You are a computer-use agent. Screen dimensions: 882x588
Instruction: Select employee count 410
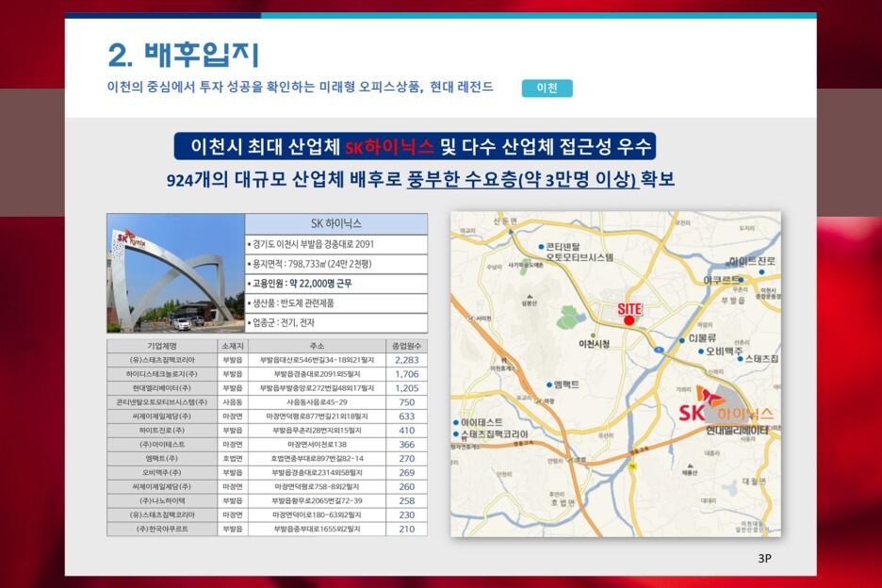click(x=407, y=431)
